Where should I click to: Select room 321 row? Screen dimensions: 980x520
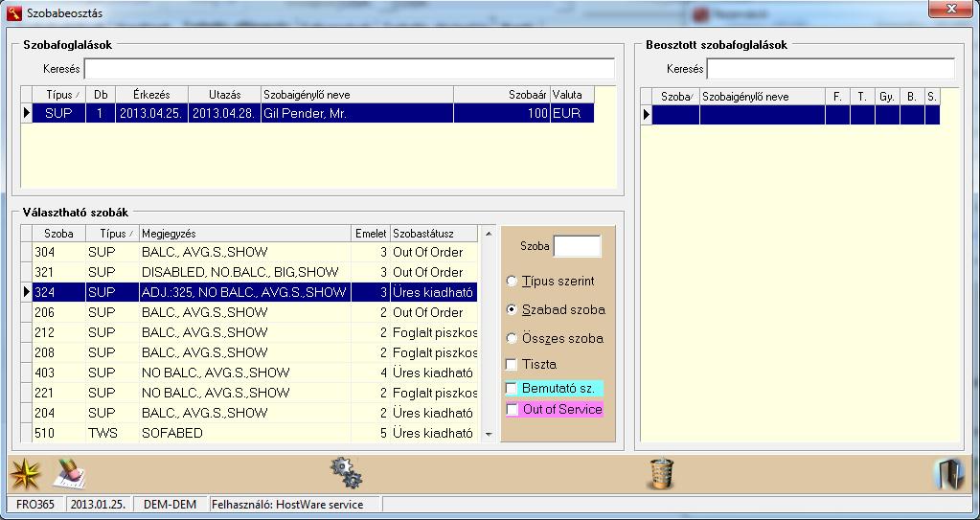[249, 273]
